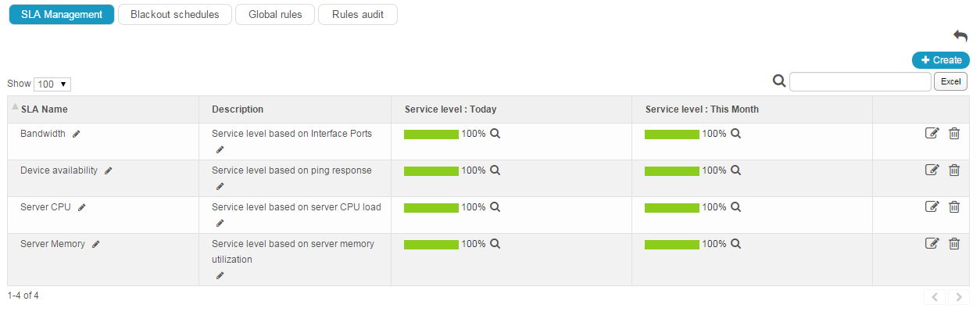This screenshot has width=980, height=312.
Task: Open the Show 100 entries dropdown
Action: pos(52,84)
